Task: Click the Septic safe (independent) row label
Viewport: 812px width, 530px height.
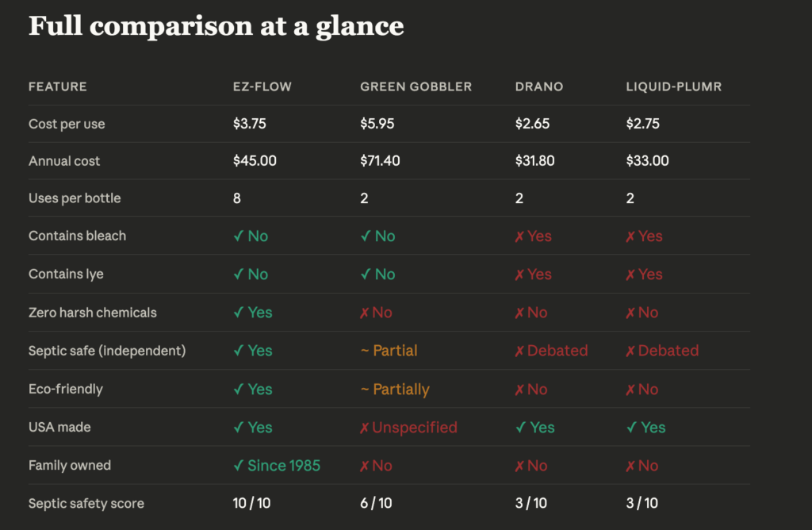Action: coord(107,351)
